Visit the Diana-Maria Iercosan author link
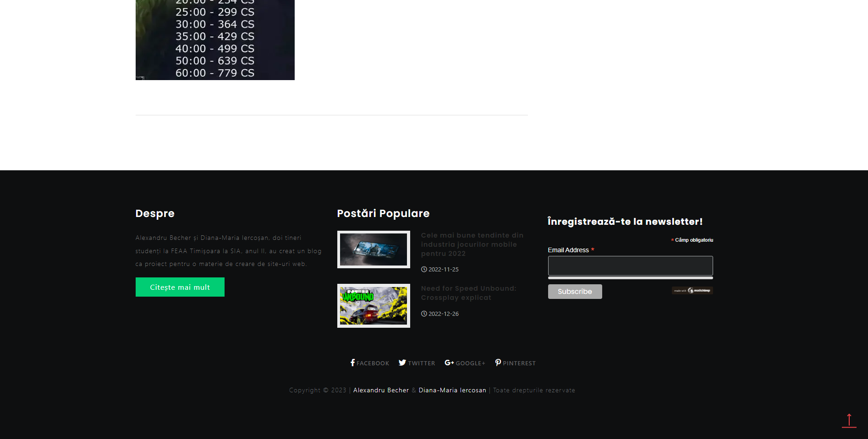 [452, 390]
